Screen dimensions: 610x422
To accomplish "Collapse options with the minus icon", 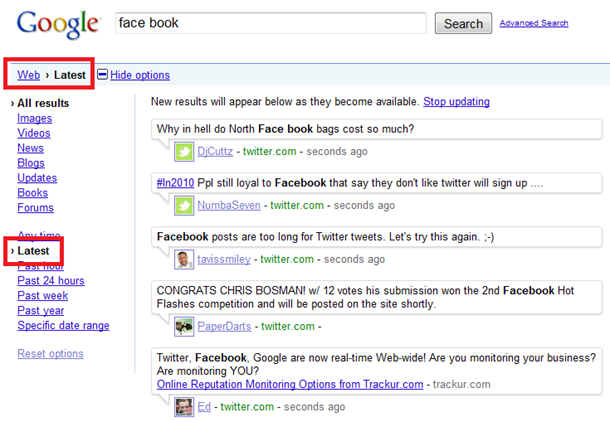I will (102, 74).
